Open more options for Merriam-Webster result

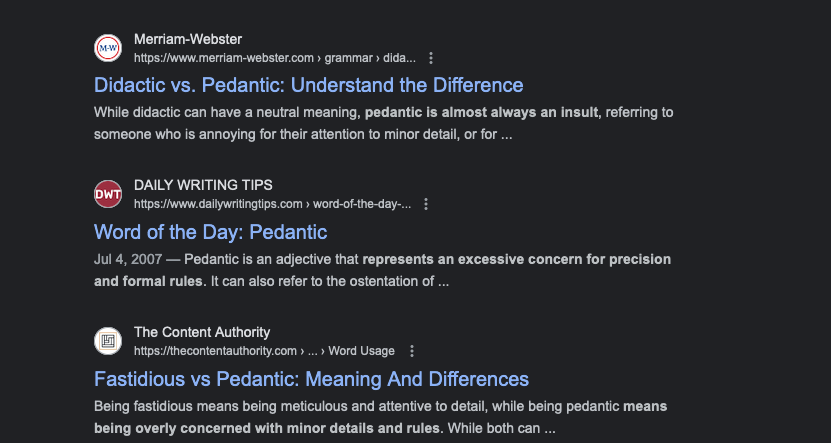(431, 58)
